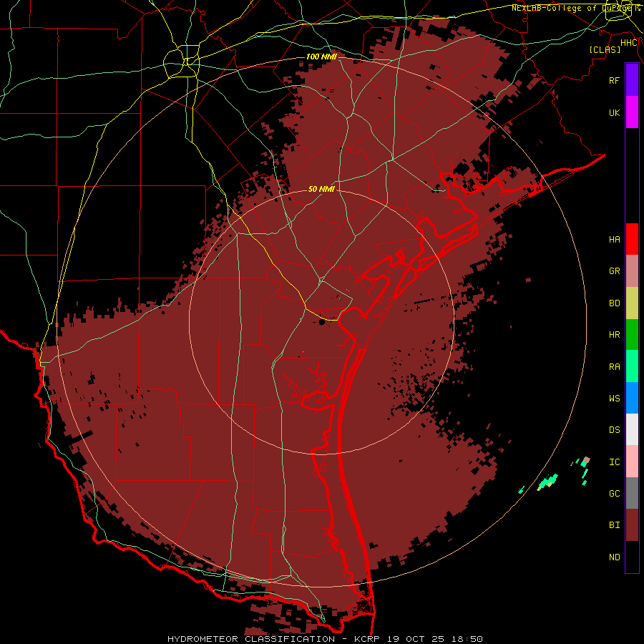
Task: Click the UK magenta legend swatch
Action: (632, 112)
